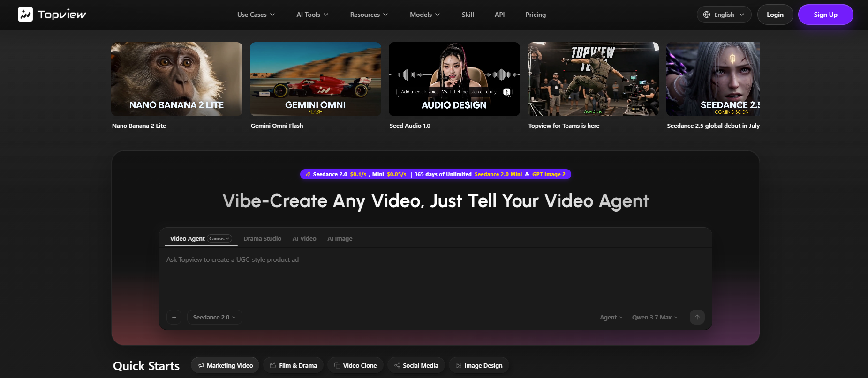Expand the Use Cases menu
Viewport: 868px width, 378px height.
pyautogui.click(x=256, y=15)
